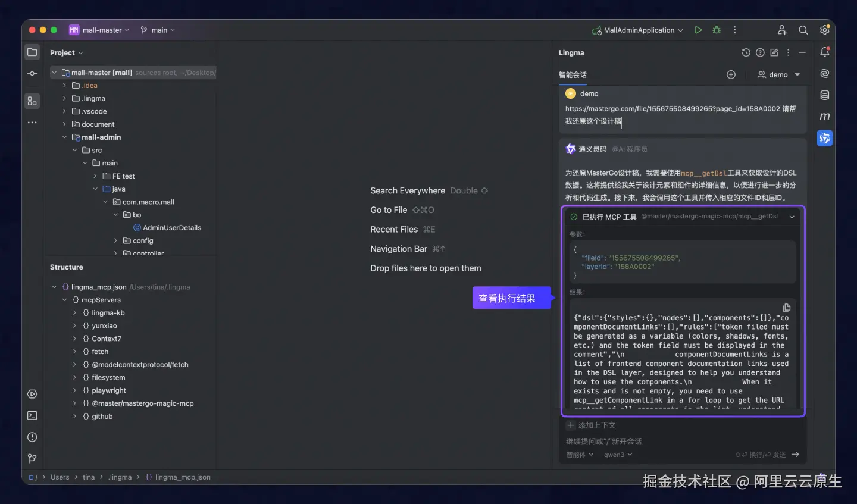Open the Commit tool window icon
This screenshot has height=504, width=857.
[32, 74]
